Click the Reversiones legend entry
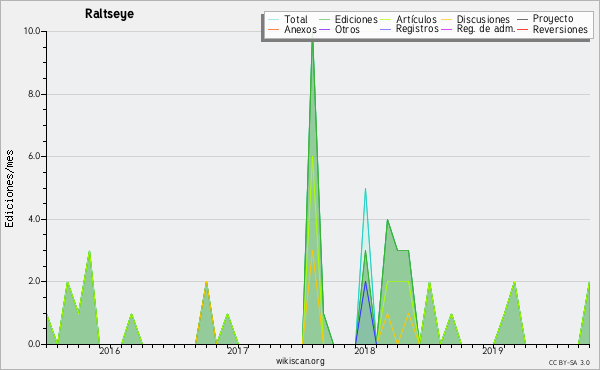600x370 pixels. pos(553,29)
